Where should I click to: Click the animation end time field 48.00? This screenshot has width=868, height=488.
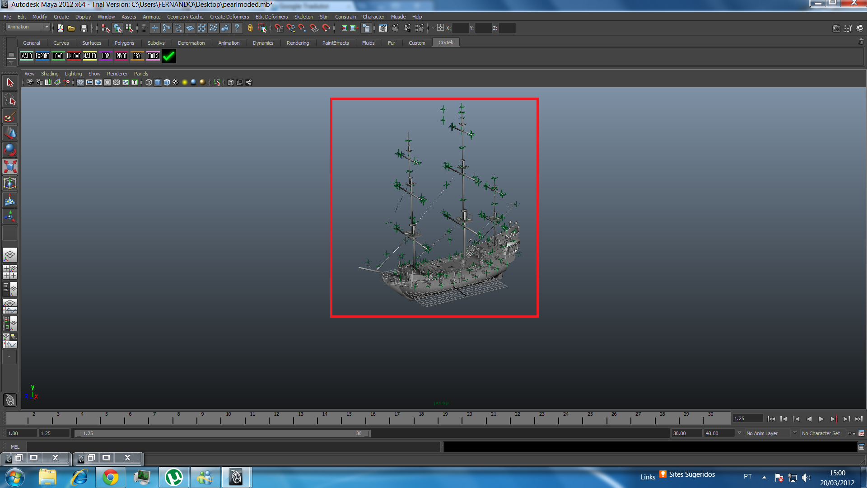(719, 433)
